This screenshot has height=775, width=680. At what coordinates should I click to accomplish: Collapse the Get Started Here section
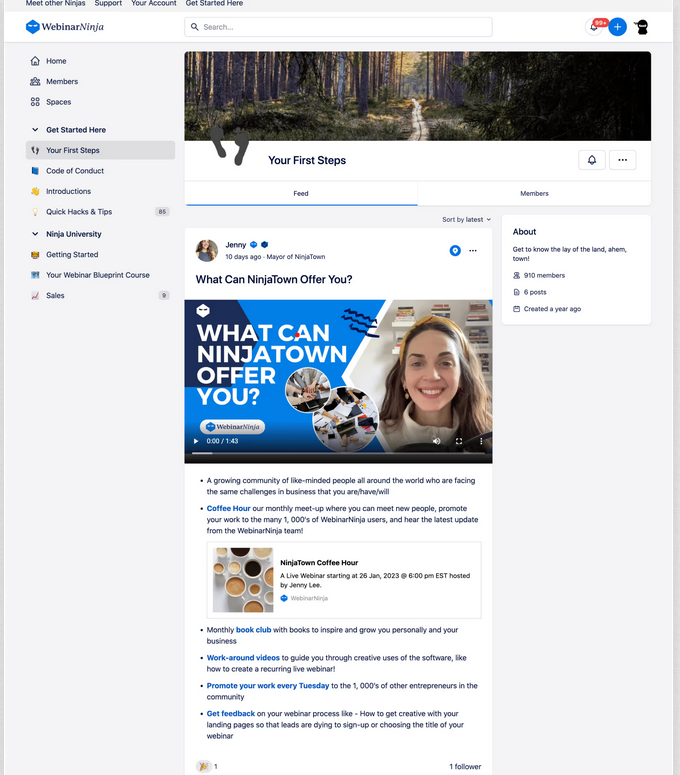pos(35,130)
